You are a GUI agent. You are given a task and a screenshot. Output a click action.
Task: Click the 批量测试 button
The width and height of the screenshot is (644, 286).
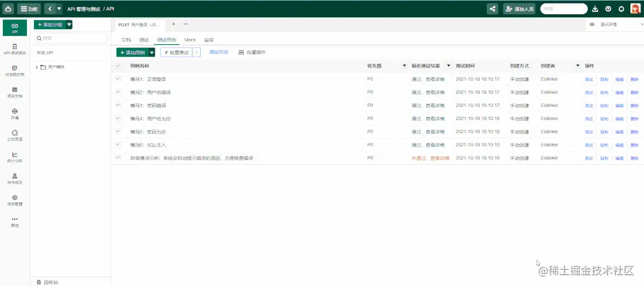pos(176,53)
